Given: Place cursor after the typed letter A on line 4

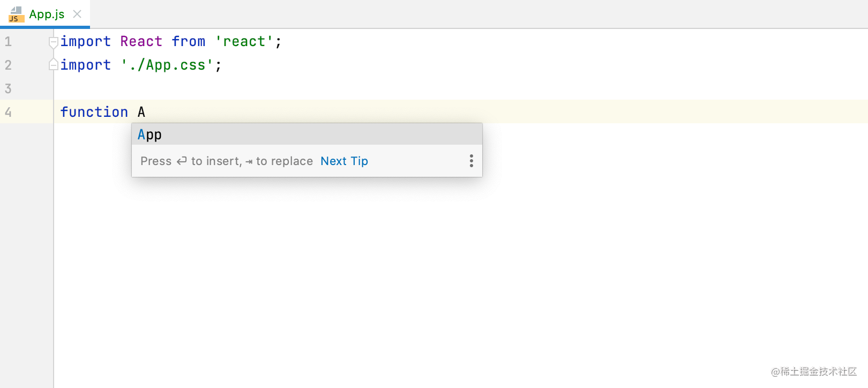Looking at the screenshot, I should (x=146, y=112).
